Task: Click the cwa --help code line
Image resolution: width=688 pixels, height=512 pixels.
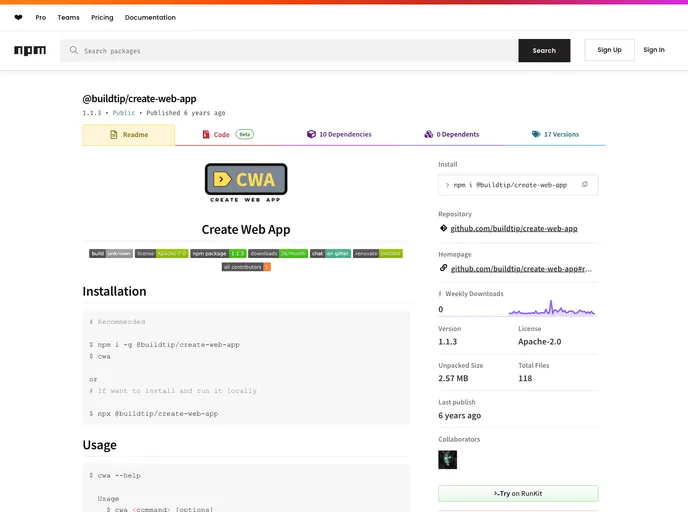Action: pyautogui.click(x=115, y=475)
